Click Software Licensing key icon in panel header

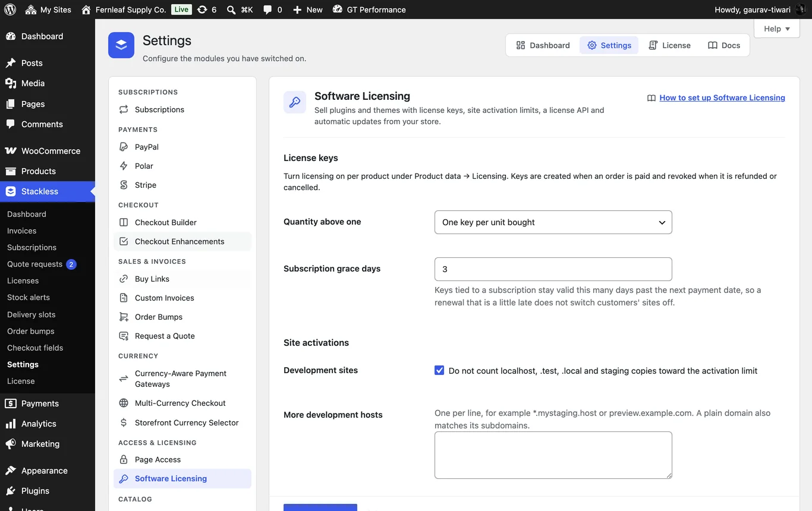pyautogui.click(x=295, y=102)
